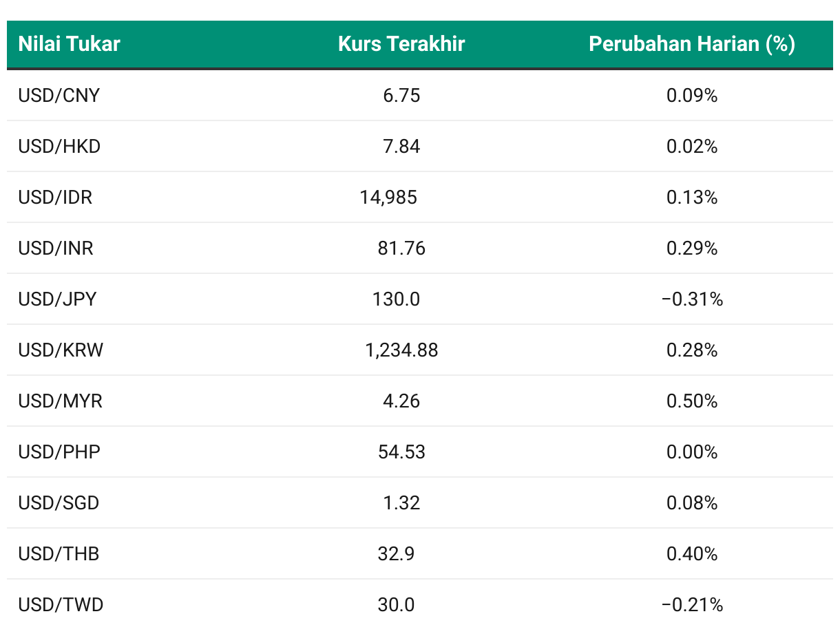The width and height of the screenshot is (840, 636).
Task: Select the USD/CNY row label
Action: (59, 95)
